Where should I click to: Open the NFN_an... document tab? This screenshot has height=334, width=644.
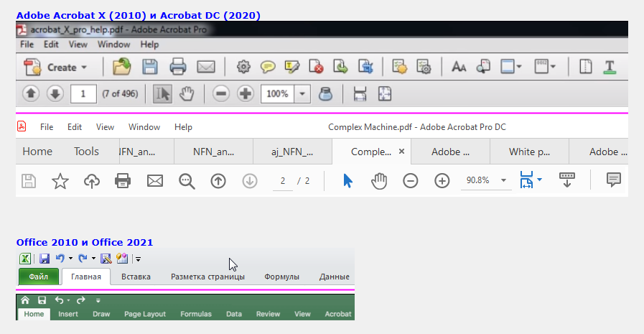pos(213,152)
